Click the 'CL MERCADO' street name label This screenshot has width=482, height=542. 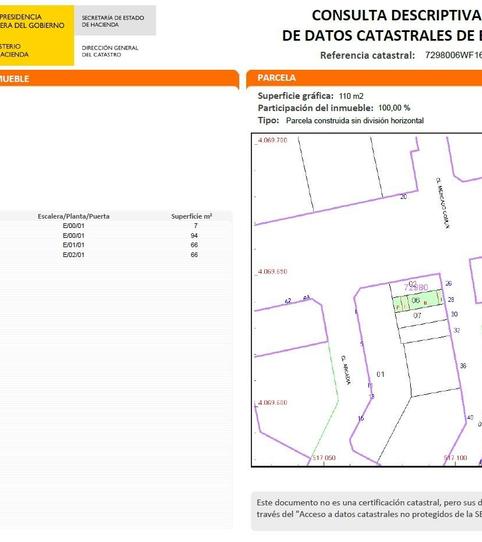pos(442,203)
